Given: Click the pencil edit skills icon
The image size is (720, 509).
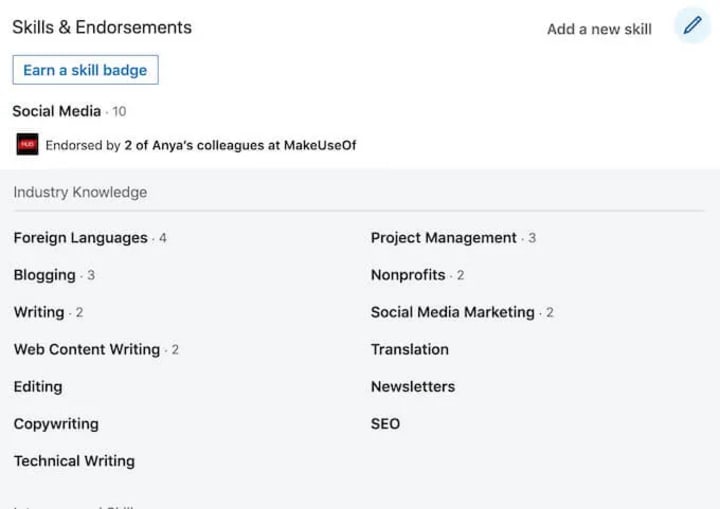Looking at the screenshot, I should tap(692, 27).
